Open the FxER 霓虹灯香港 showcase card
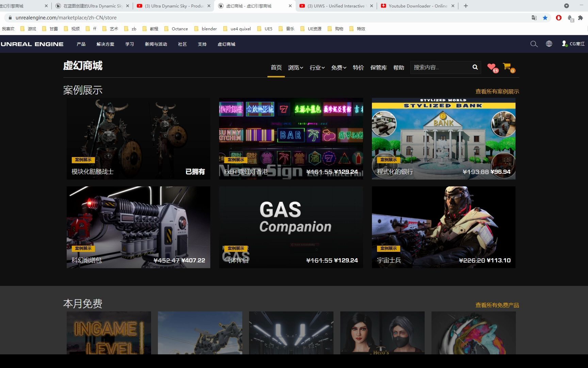The width and height of the screenshot is (588, 368). pos(291,139)
